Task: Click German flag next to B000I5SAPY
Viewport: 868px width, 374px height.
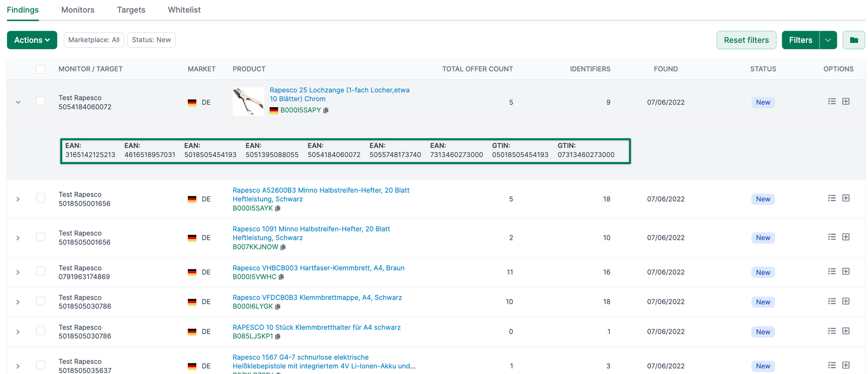Action: click(x=274, y=110)
